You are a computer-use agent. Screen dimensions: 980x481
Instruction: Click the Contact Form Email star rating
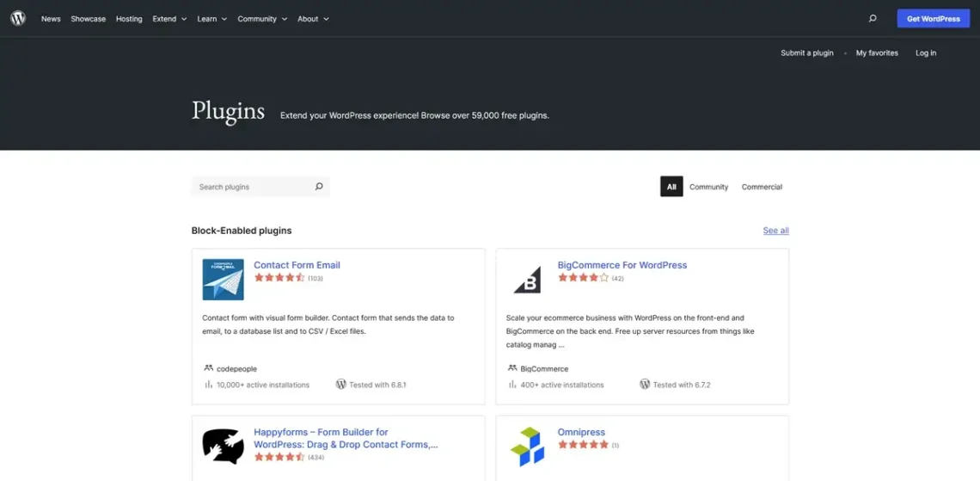point(279,278)
